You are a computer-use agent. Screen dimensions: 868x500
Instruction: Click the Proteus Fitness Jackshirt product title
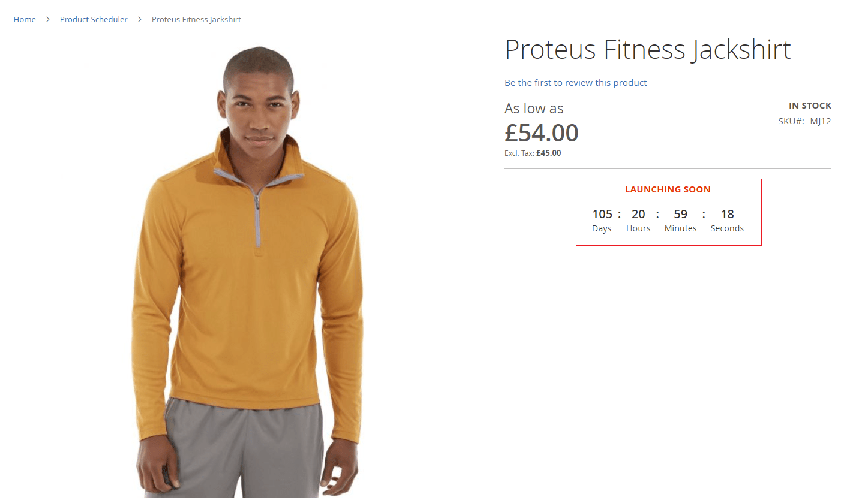pyautogui.click(x=648, y=49)
